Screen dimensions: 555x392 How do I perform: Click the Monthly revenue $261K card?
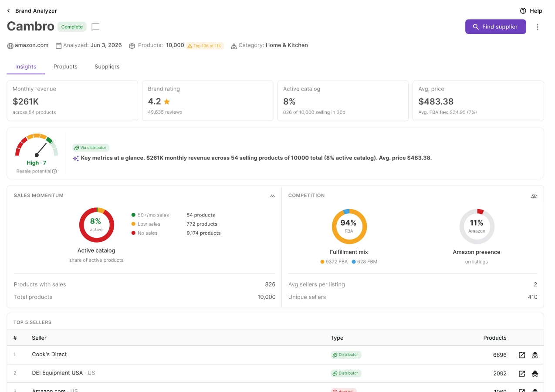(x=72, y=101)
